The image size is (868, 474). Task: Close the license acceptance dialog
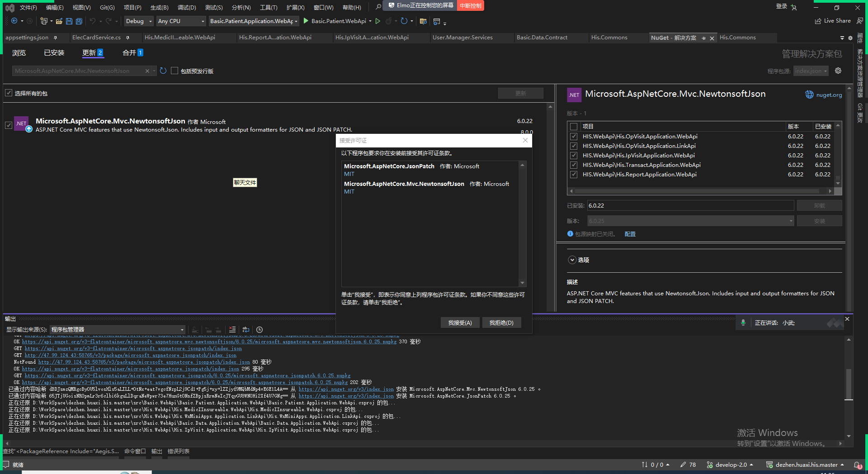coord(525,140)
